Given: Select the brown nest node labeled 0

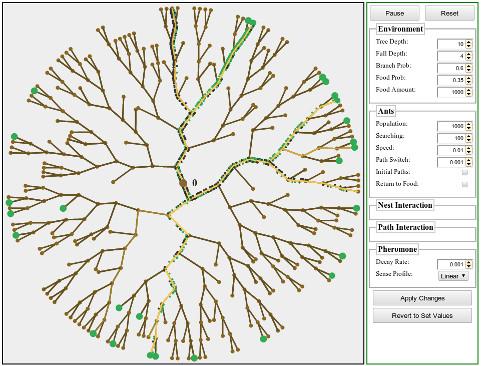Looking at the screenshot, I should tap(183, 183).
